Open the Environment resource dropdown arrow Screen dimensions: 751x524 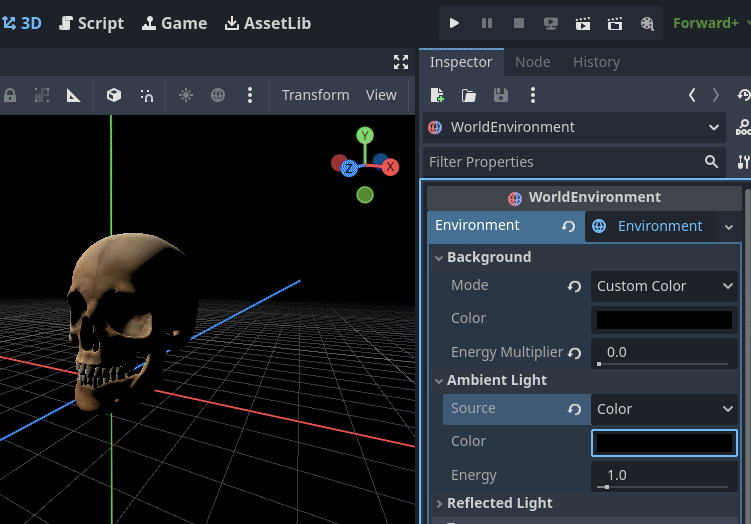(x=729, y=227)
